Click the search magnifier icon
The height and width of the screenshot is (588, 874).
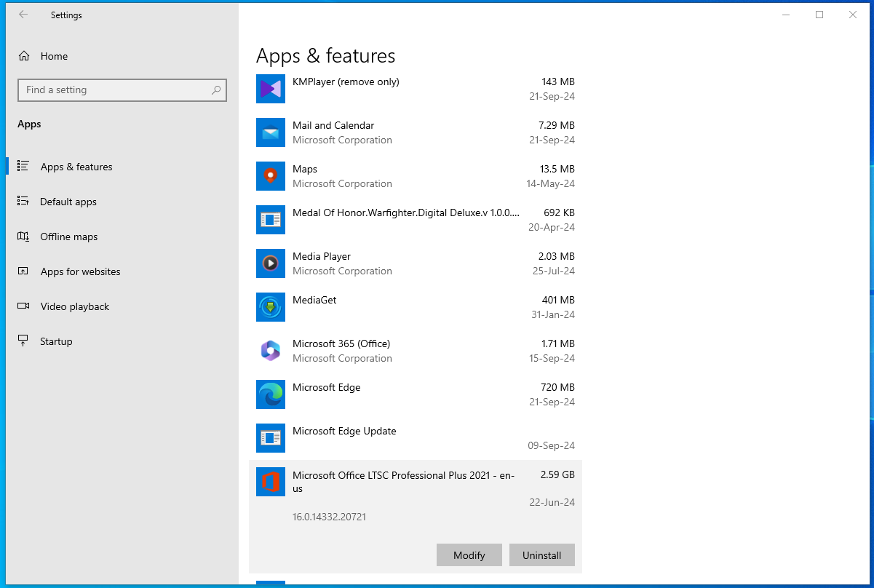pos(216,90)
